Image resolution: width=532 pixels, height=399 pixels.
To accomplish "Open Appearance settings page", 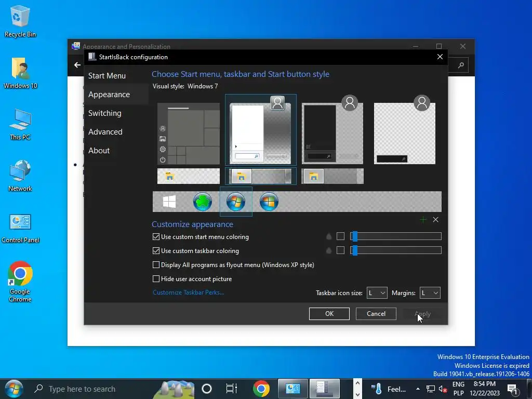I will [109, 95].
